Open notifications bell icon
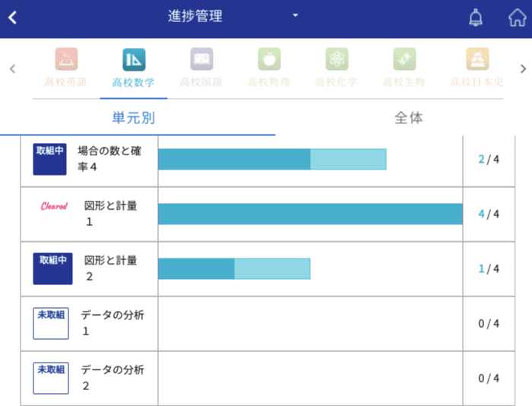The image size is (532, 406). coord(476,17)
